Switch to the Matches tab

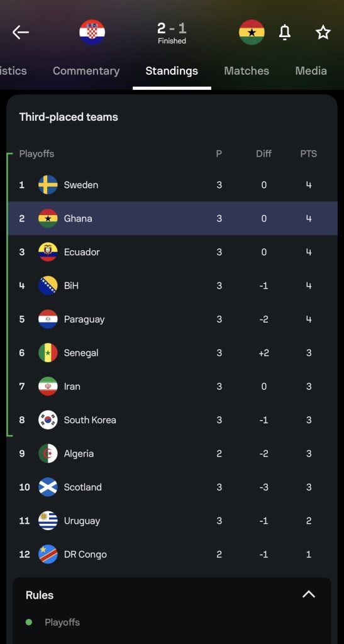(x=247, y=70)
